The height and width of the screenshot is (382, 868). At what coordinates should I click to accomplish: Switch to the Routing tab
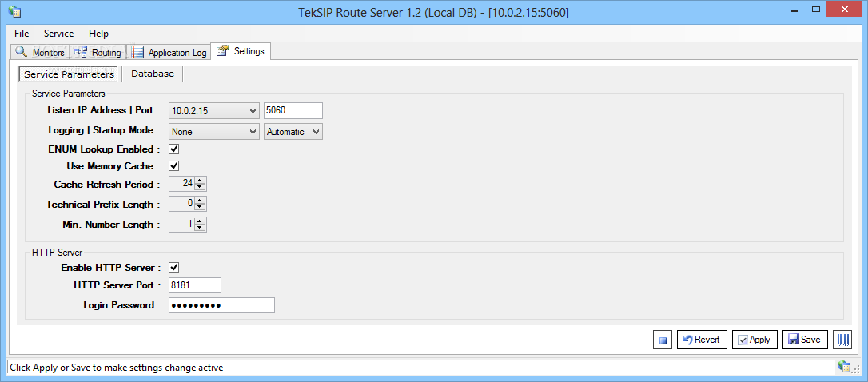pyautogui.click(x=98, y=53)
